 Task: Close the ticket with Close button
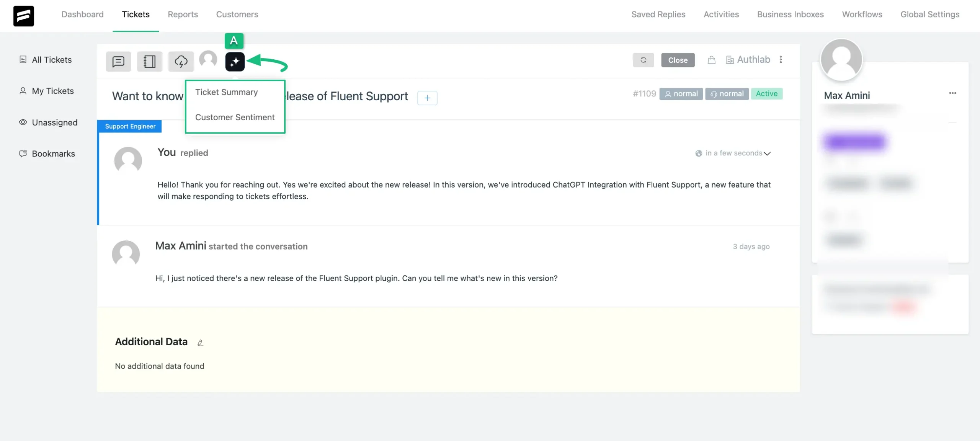click(678, 60)
